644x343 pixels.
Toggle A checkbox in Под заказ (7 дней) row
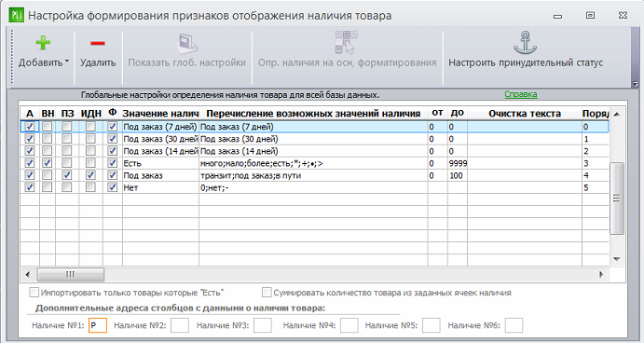tap(30, 127)
